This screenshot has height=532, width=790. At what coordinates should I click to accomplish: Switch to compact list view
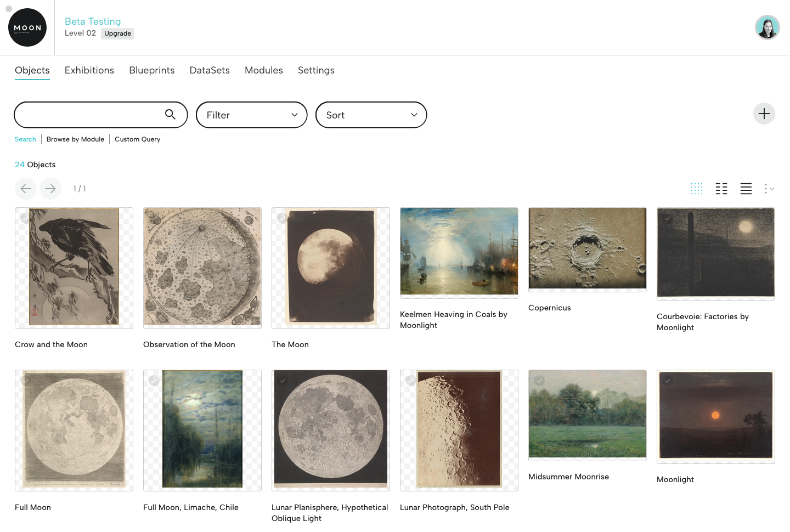pos(721,189)
